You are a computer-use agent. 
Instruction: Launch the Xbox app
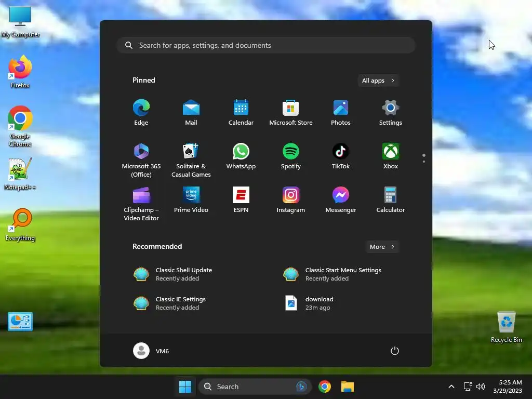pyautogui.click(x=391, y=156)
